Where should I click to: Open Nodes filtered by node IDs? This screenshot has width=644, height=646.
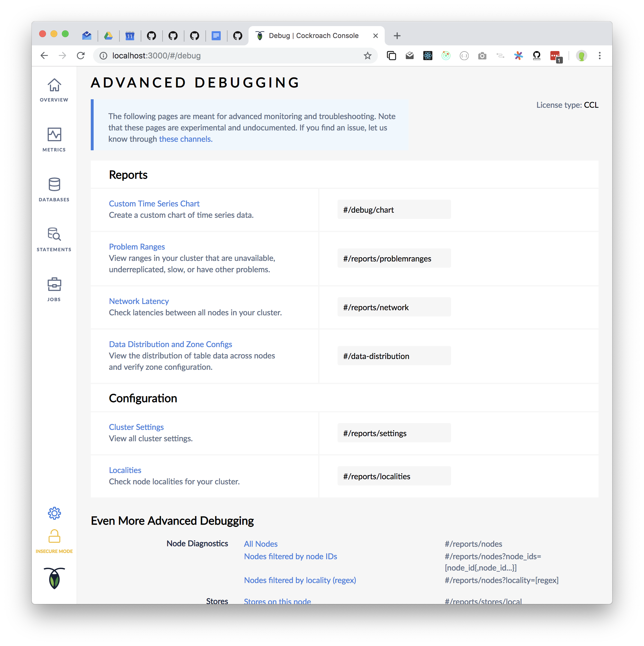(290, 556)
